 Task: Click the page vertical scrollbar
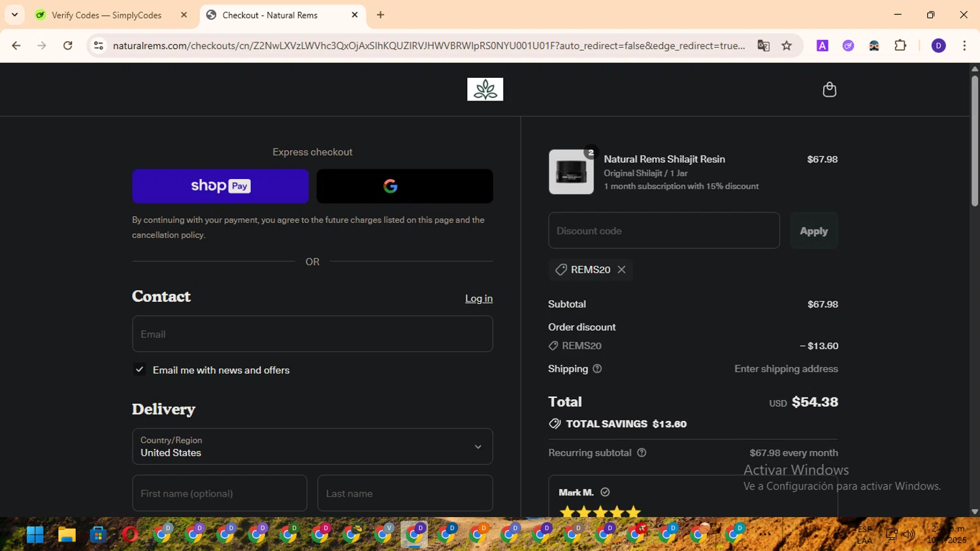tap(975, 141)
